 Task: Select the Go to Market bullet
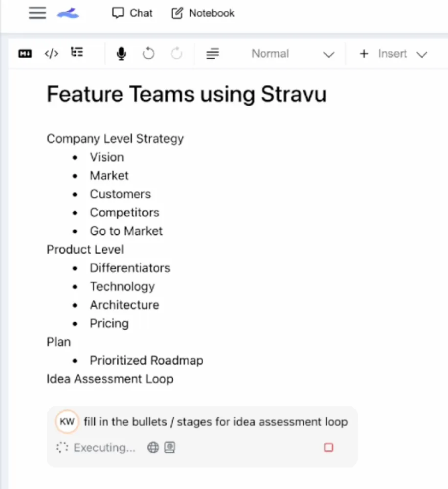126,231
